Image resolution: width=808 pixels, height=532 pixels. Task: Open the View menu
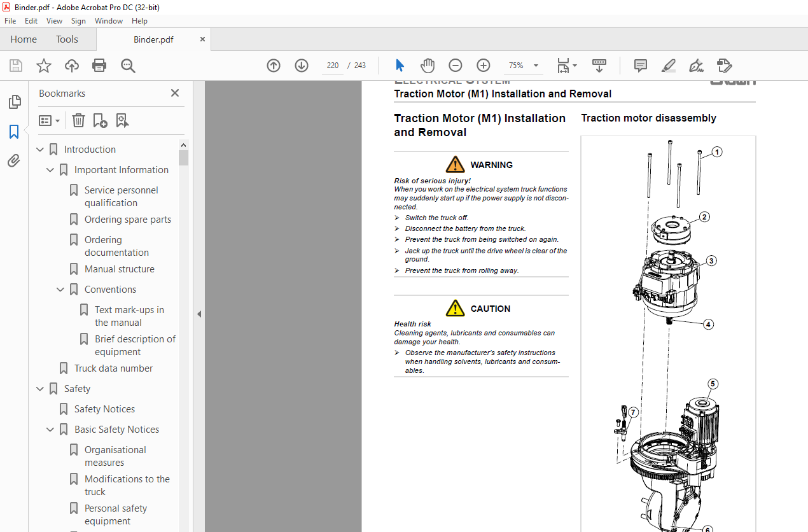pyautogui.click(x=54, y=21)
